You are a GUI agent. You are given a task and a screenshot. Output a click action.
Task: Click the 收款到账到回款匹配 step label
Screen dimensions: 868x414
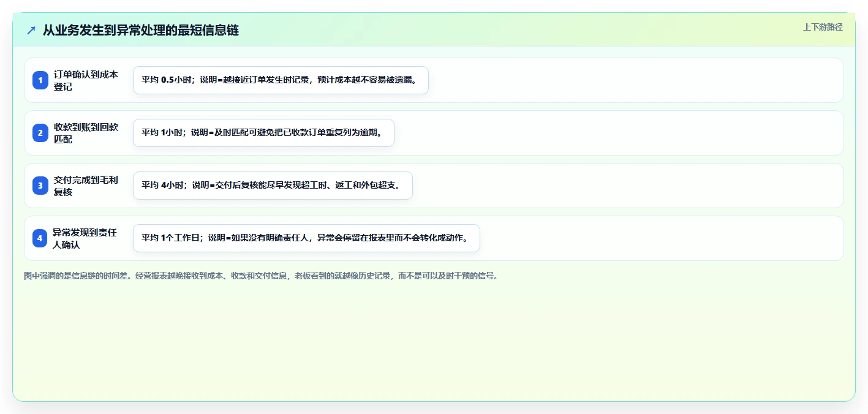(86, 133)
